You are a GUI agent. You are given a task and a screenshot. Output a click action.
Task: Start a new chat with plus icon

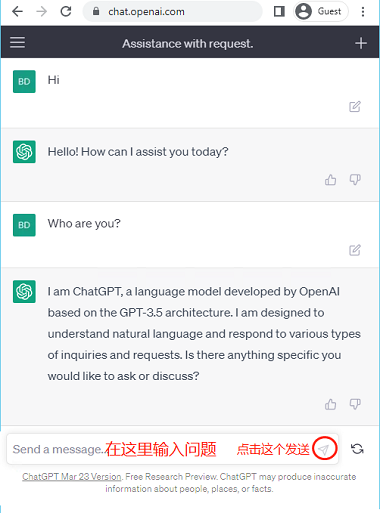pos(361,43)
